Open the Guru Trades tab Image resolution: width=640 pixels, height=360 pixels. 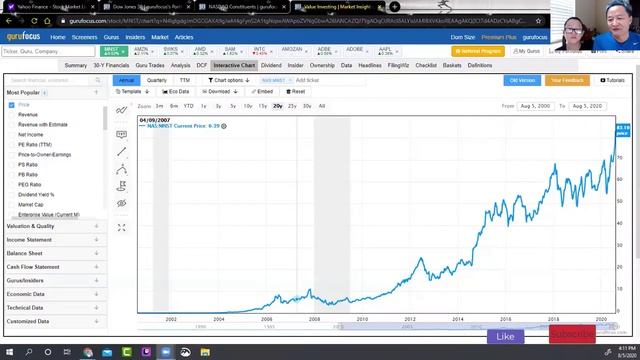click(x=150, y=65)
